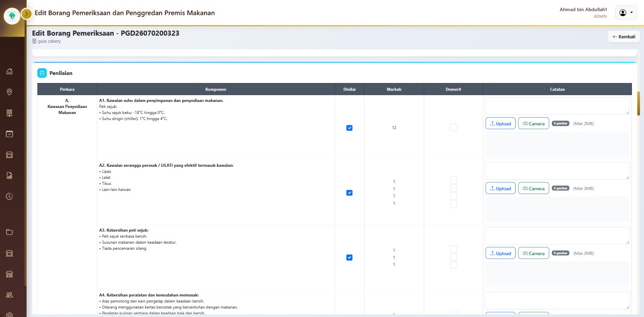This screenshot has width=644, height=317.
Task: Click the '0 gambar' badge in row A3
Action: tap(560, 253)
